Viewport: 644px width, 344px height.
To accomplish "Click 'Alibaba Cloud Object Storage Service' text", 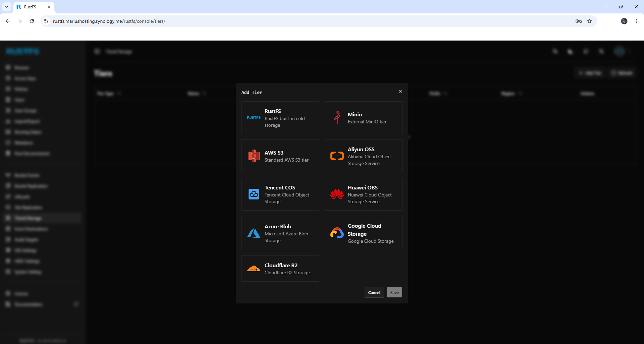I will (x=370, y=160).
